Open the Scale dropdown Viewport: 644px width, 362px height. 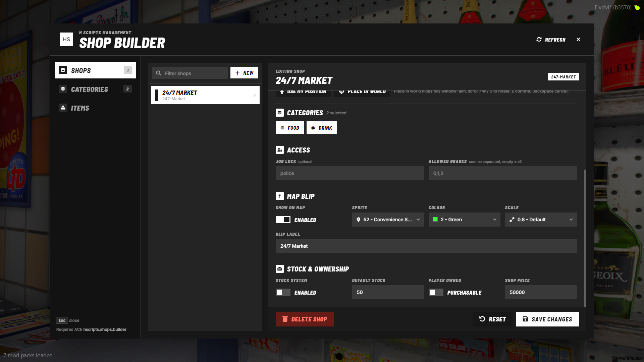pyautogui.click(x=541, y=220)
